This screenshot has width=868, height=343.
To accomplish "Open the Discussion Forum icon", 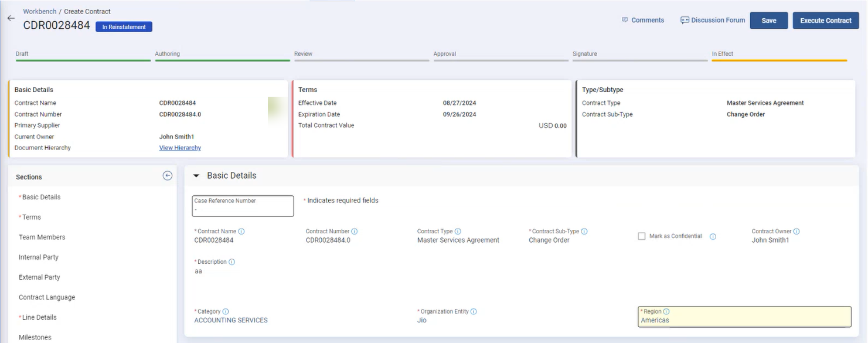I will coord(685,20).
